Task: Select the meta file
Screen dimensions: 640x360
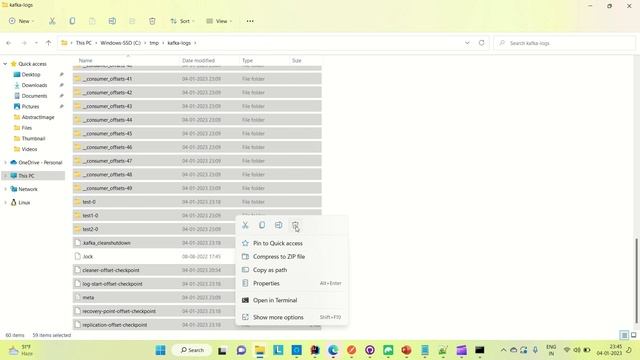Action: 197,298
